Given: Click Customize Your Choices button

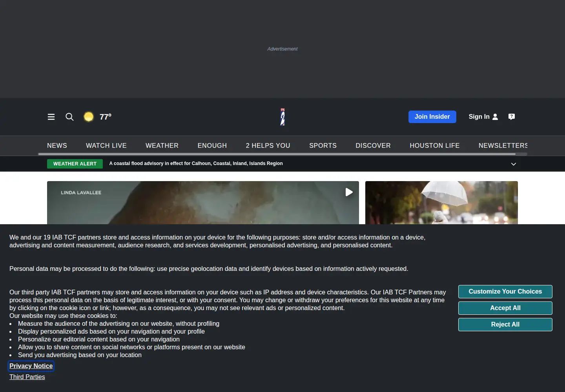Looking at the screenshot, I should pyautogui.click(x=505, y=292).
